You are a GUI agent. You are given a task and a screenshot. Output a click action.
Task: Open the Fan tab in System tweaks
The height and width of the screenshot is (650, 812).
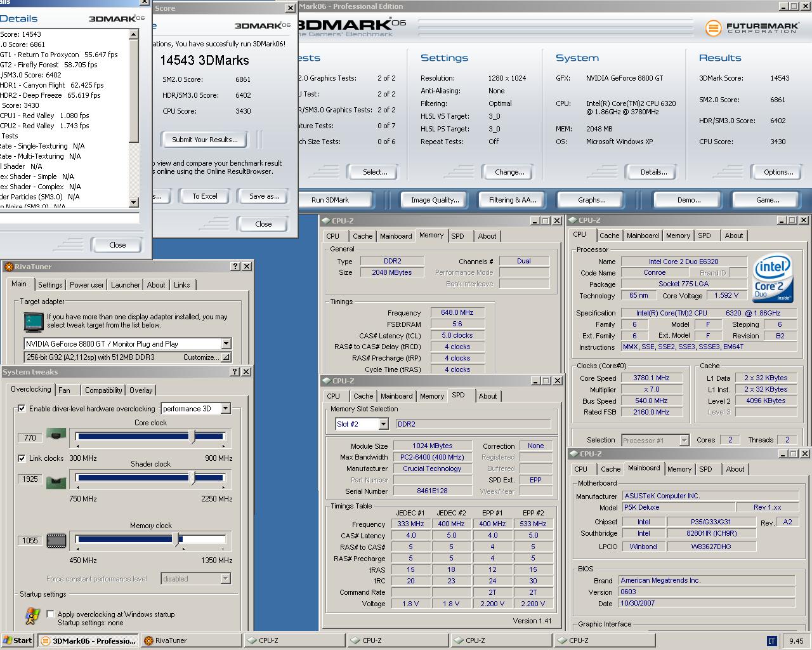(65, 390)
